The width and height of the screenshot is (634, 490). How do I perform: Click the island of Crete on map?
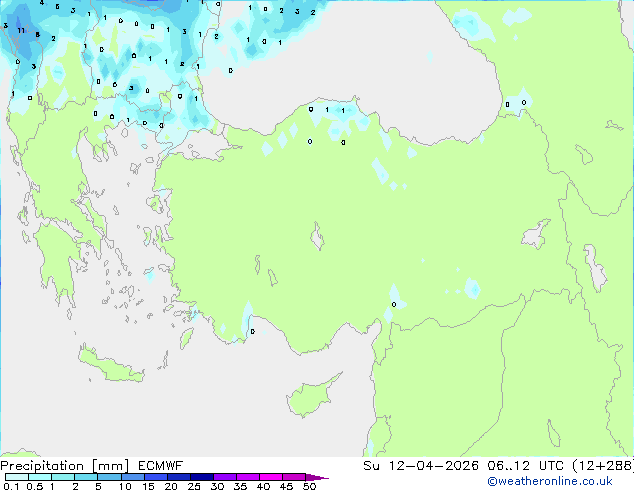pyautogui.click(x=111, y=366)
